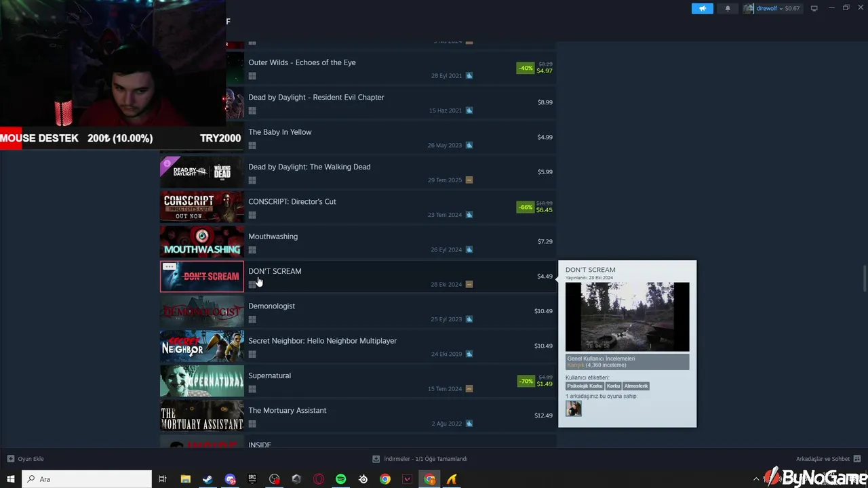Click The Mortuary Assistant row title
This screenshot has width=868, height=488.
[x=287, y=411]
